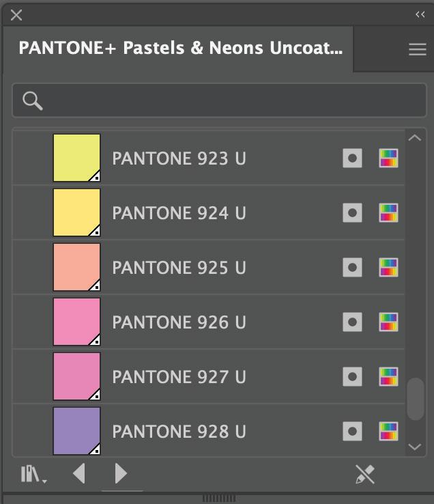
Task: Collapse the panel with double-arrow button
Action: (x=420, y=14)
